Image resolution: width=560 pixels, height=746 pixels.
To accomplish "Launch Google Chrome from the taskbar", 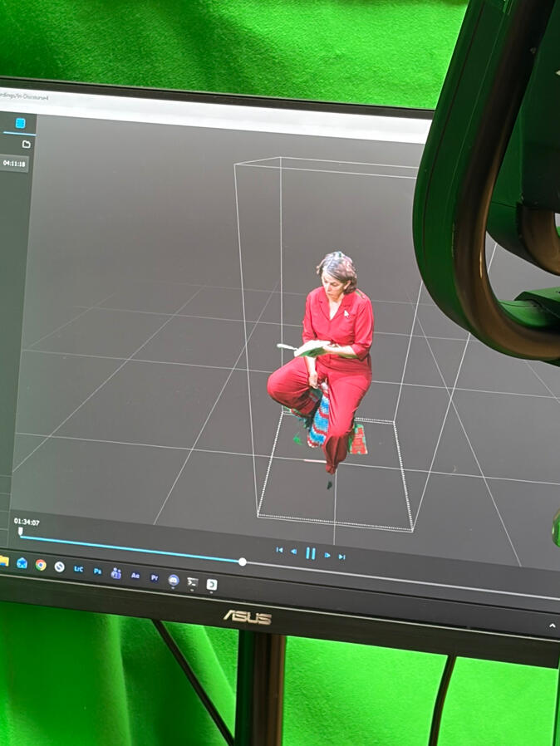I will click(x=40, y=565).
